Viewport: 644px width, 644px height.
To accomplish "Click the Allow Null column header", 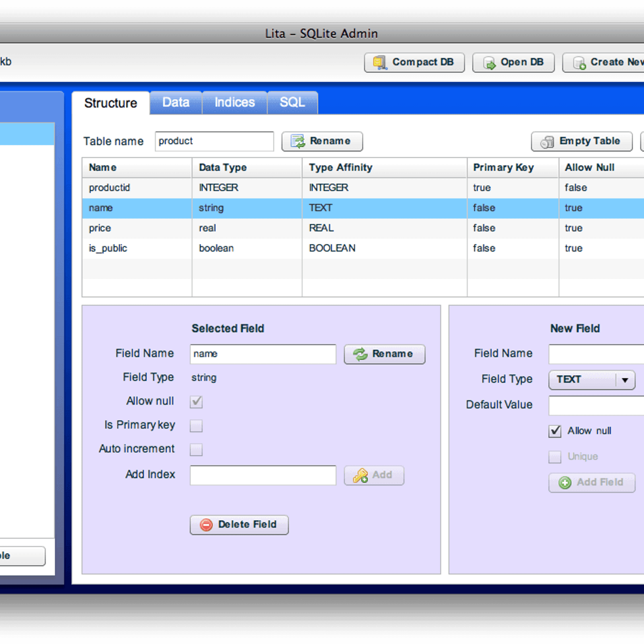I will pos(602,167).
